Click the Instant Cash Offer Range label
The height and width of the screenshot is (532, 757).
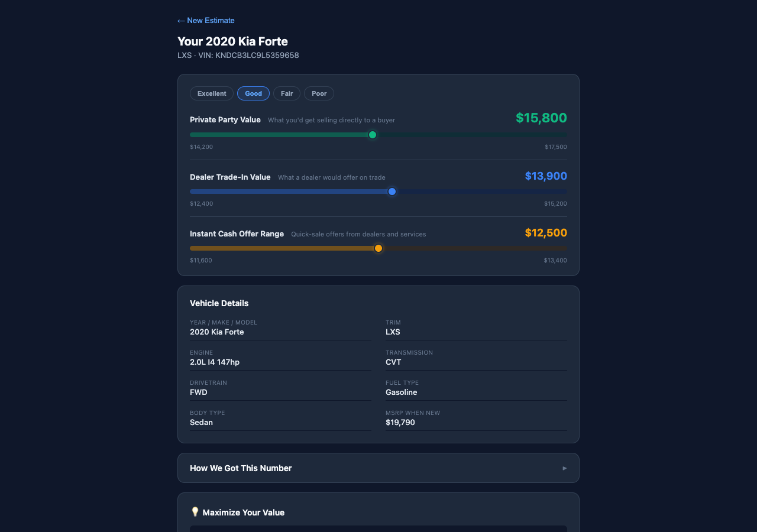coord(237,233)
